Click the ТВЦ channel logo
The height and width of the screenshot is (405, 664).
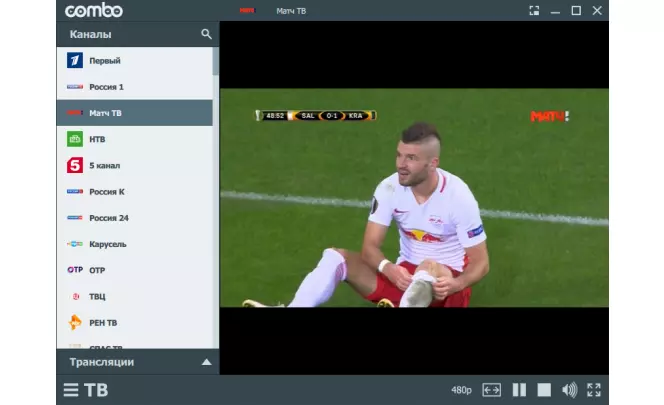pos(76,297)
